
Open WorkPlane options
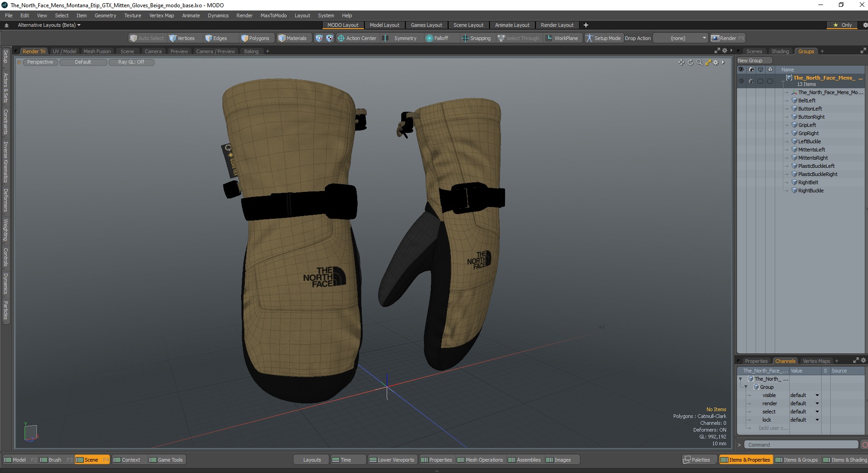[x=562, y=38]
